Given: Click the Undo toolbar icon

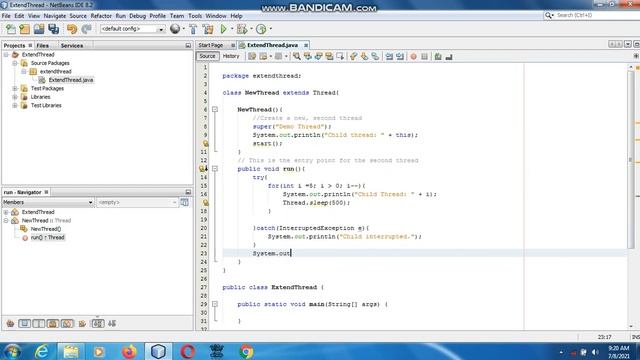Looking at the screenshot, I should coord(72,29).
